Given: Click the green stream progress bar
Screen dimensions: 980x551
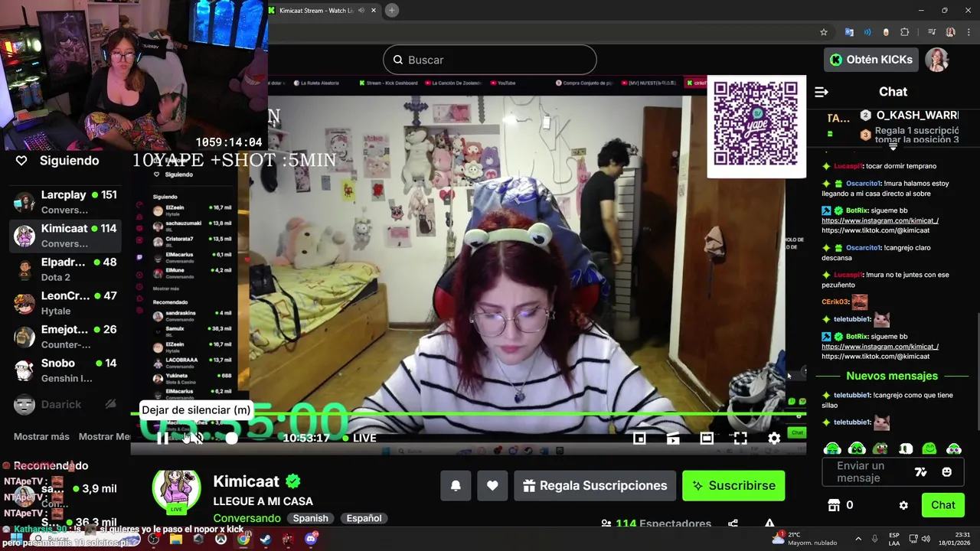Looking at the screenshot, I should coord(469,414).
